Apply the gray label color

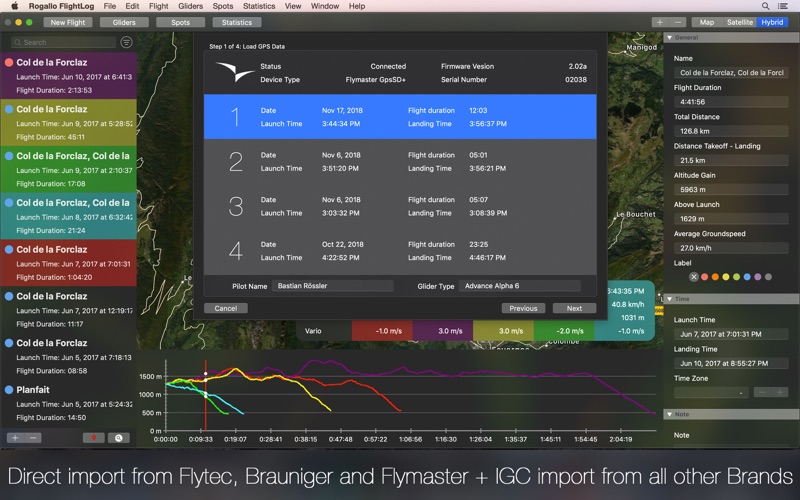point(768,277)
